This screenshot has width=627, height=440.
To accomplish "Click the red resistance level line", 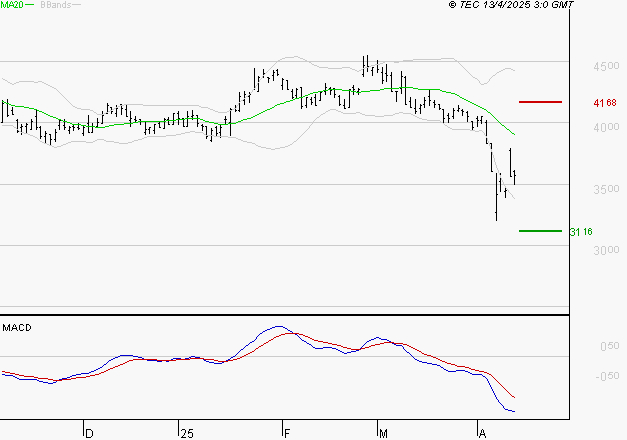I will (540, 102).
